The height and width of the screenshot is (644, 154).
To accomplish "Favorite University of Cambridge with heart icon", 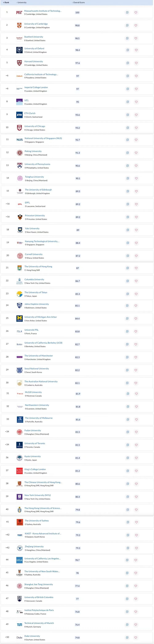I will pyautogui.click(x=136, y=26).
